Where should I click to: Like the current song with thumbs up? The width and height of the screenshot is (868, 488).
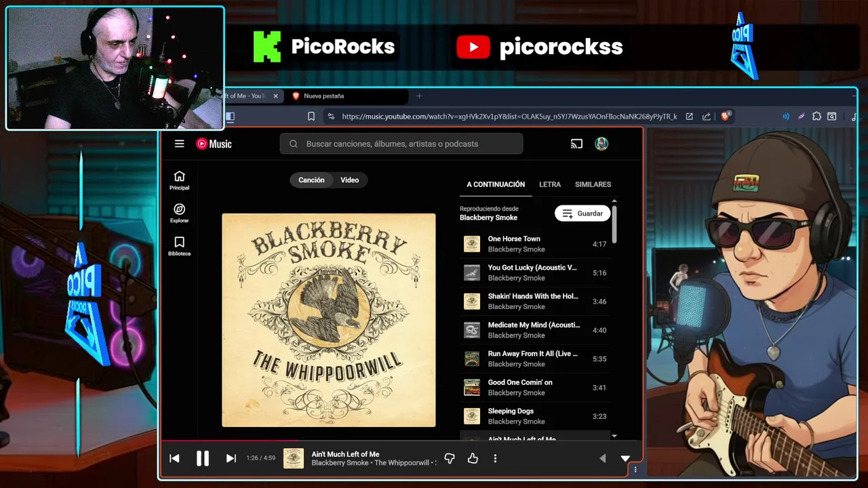473,459
